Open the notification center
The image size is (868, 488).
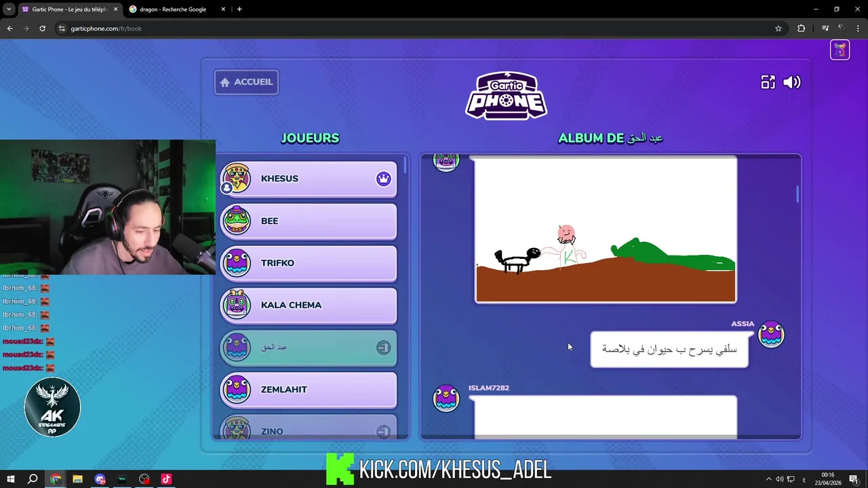[x=854, y=479]
